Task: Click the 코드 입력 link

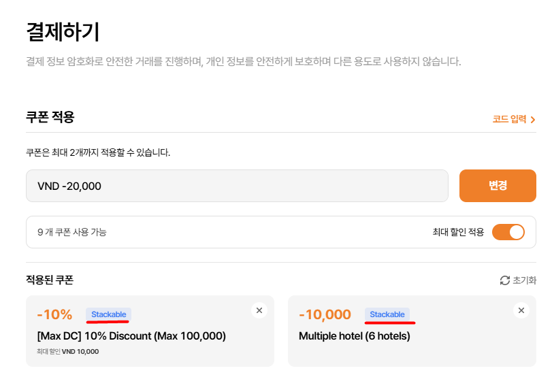Action: pos(509,119)
